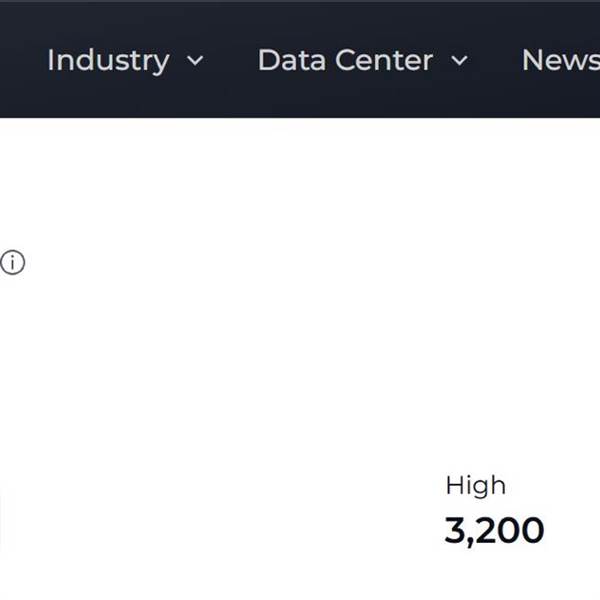The width and height of the screenshot is (600, 600).
Task: Go to the News navigation link
Action: [x=559, y=60]
